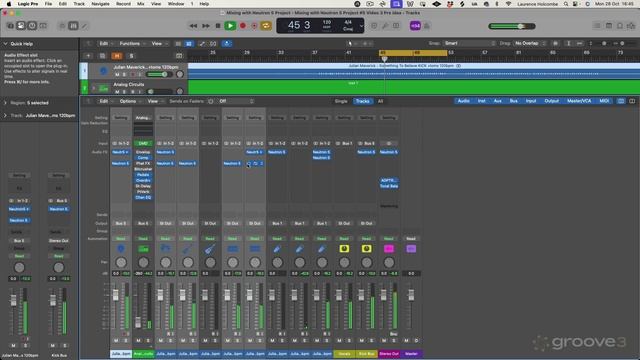640x360 pixels.
Task: Click the Fast Forward transport button
Action: click(x=206, y=26)
